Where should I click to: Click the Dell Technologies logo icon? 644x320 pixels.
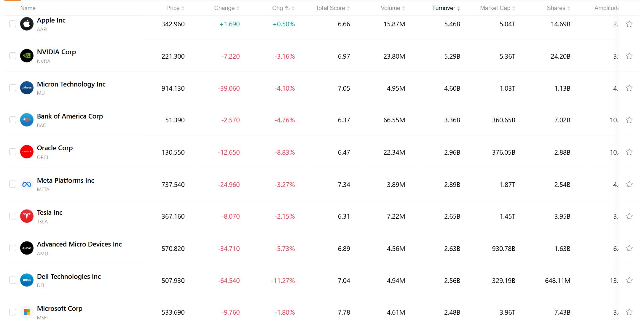(27, 280)
